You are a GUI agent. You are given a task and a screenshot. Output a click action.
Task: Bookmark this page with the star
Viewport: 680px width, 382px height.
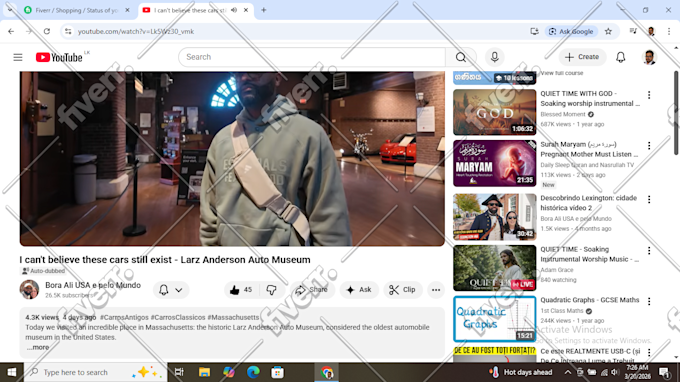[x=608, y=31]
